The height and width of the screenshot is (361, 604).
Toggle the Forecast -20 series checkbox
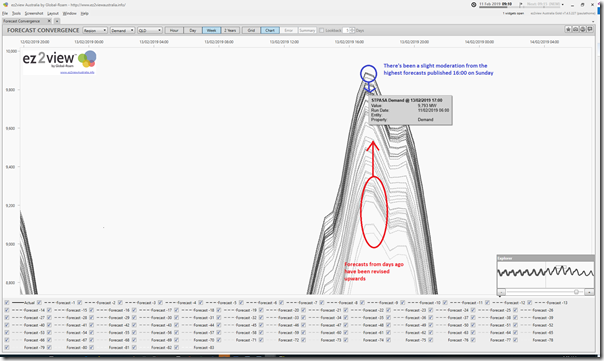click(x=261, y=310)
